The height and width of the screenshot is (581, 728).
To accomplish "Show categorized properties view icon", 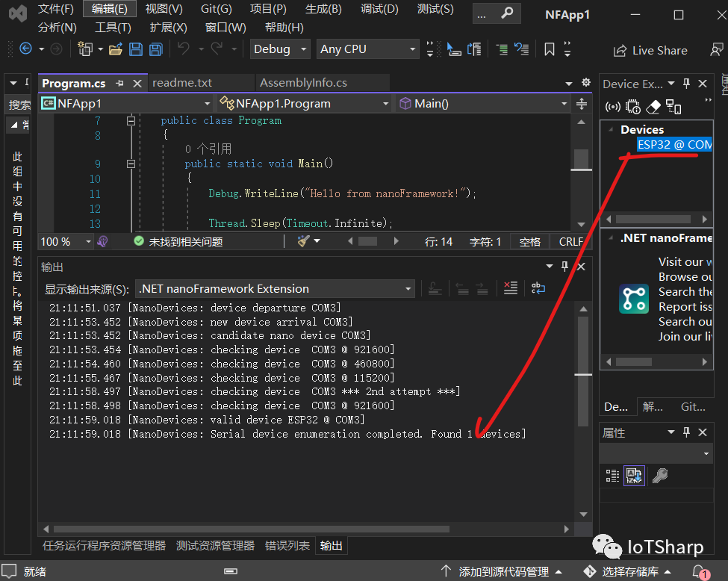I will [612, 476].
